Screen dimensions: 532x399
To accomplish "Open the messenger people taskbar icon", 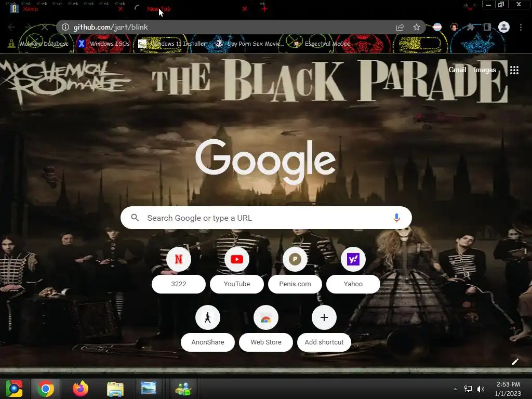I will [183, 389].
